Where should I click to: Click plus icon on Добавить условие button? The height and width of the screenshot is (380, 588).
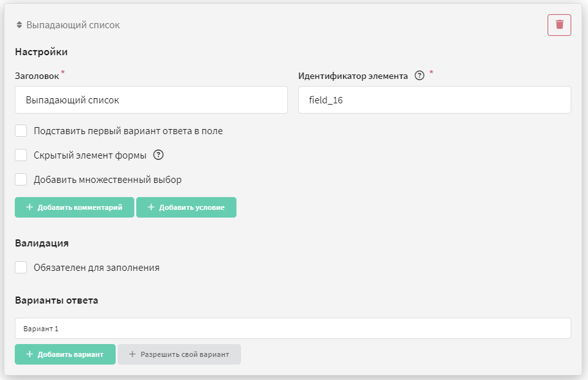click(x=151, y=207)
